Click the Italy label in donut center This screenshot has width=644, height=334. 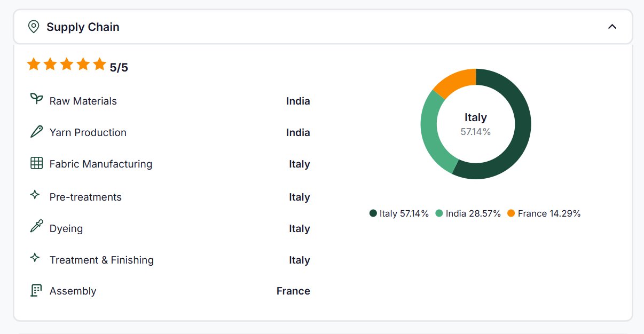click(x=475, y=117)
